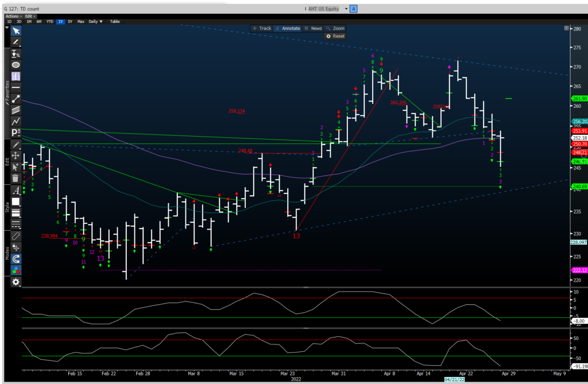The height and width of the screenshot is (384, 588).
Task: Click the panel icon at chart top-right
Action: point(566,28)
